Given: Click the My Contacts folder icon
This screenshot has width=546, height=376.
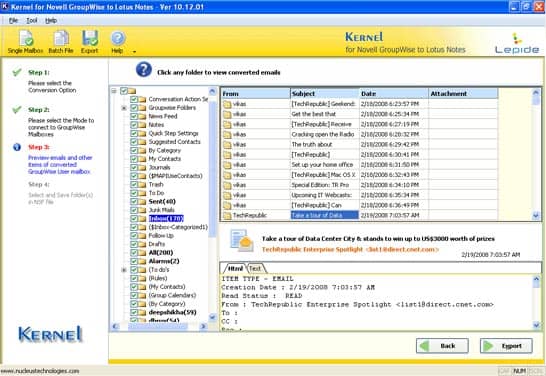Looking at the screenshot, I should [x=142, y=159].
